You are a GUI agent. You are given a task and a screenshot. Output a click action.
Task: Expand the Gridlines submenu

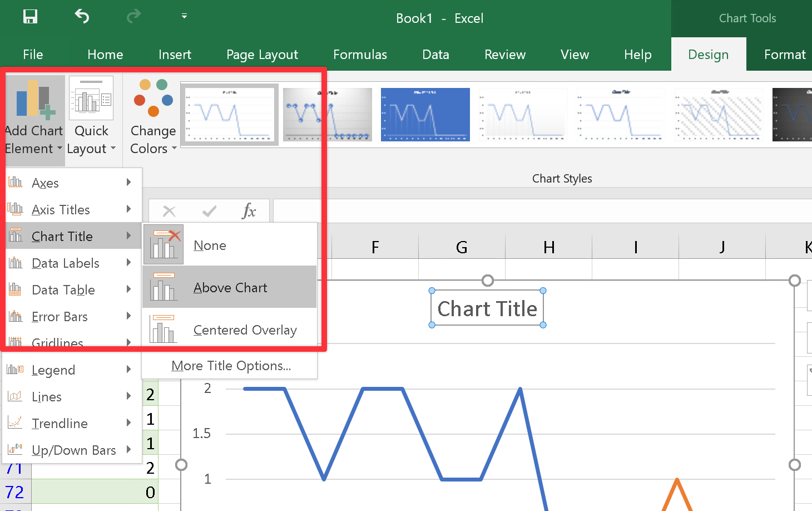click(72, 342)
